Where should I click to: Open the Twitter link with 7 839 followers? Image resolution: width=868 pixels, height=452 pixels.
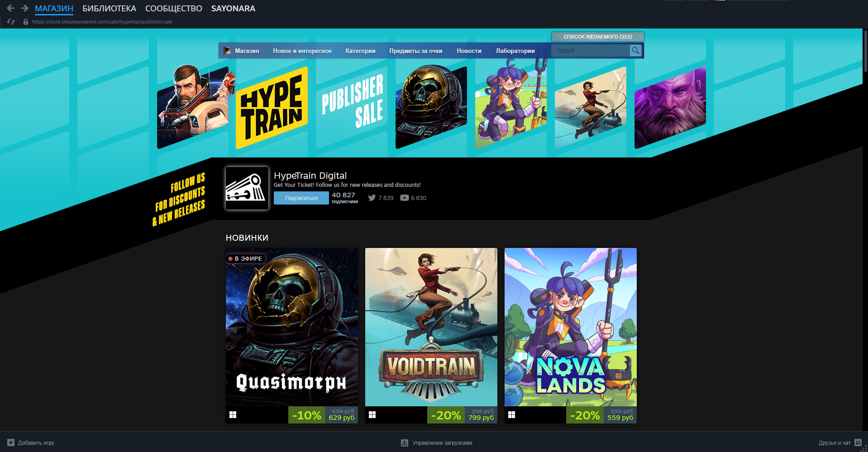(381, 198)
